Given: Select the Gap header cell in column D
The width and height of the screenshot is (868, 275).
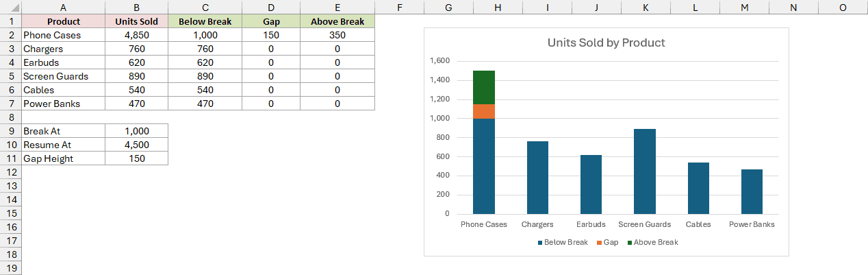Looking at the screenshot, I should [x=271, y=21].
